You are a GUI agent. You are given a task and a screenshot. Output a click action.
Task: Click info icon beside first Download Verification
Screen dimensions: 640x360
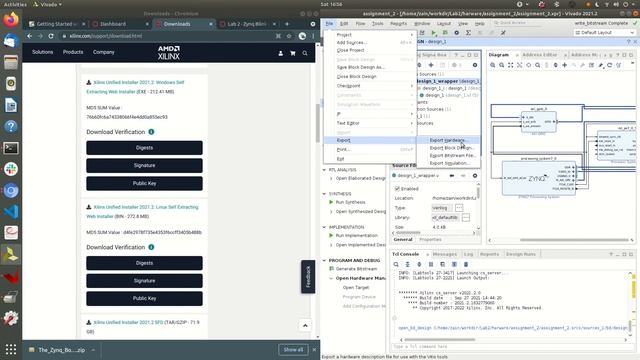(x=151, y=132)
